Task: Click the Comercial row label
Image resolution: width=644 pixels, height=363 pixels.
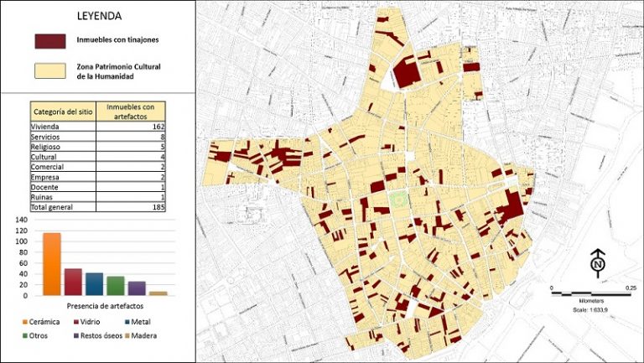Action: pyautogui.click(x=47, y=167)
